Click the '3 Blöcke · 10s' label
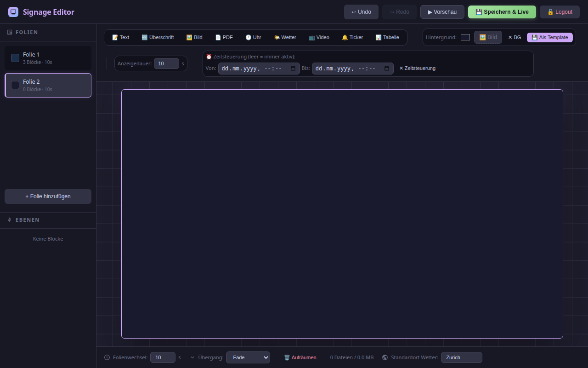Image resolution: width=588 pixels, height=368 pixels. coord(37,62)
